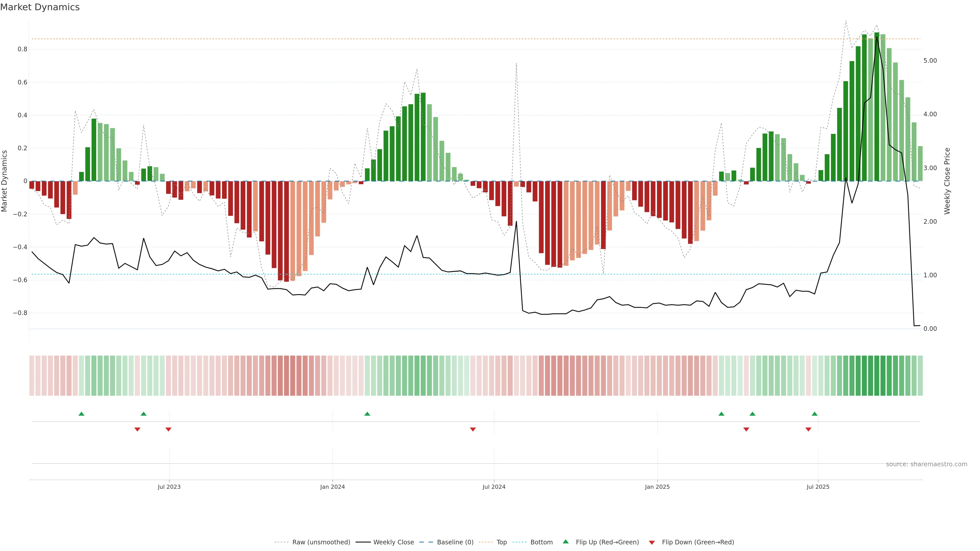Screen dimensions: 980x551
Task: Click the Jul 2023 x-axis label
Action: [x=169, y=487]
